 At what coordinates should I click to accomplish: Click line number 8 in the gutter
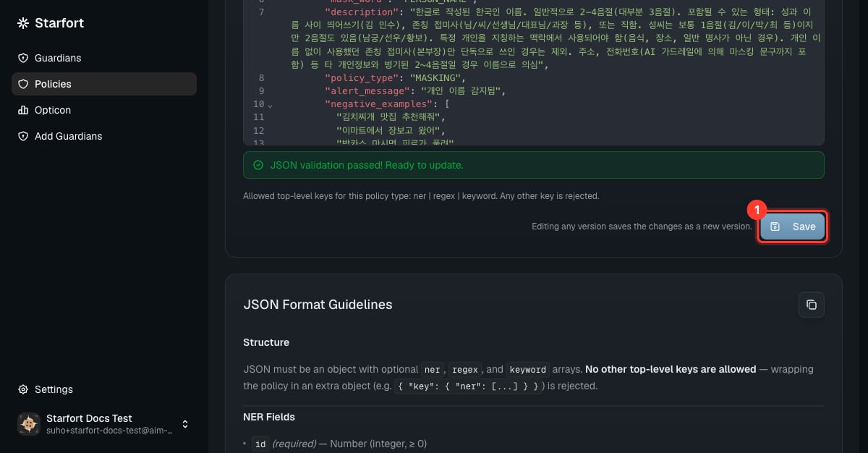(x=261, y=78)
